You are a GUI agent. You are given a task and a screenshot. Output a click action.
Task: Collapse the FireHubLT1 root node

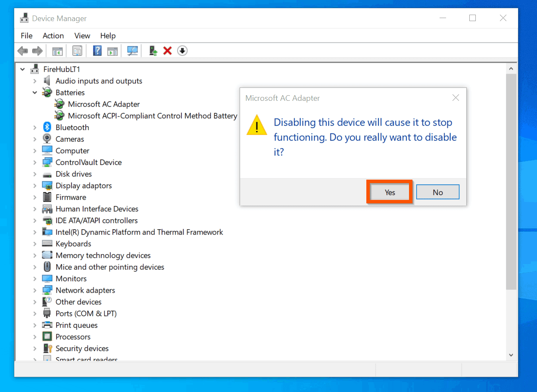(x=22, y=69)
